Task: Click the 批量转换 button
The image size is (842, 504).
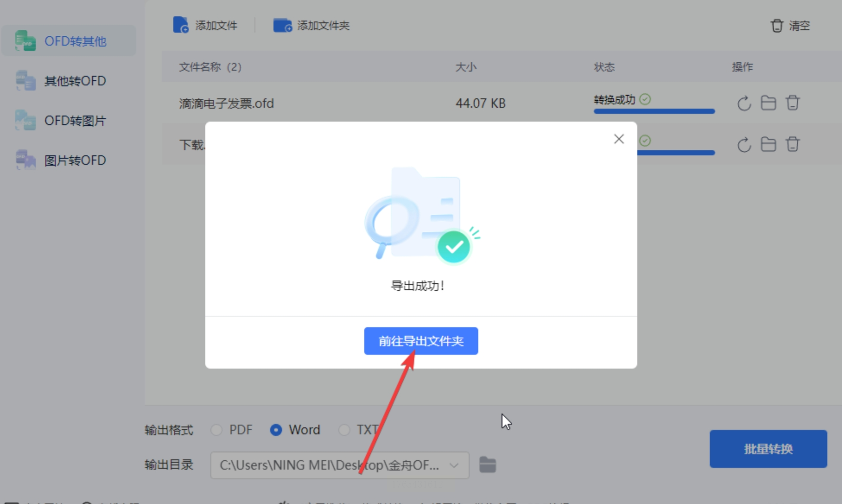Action: tap(768, 449)
